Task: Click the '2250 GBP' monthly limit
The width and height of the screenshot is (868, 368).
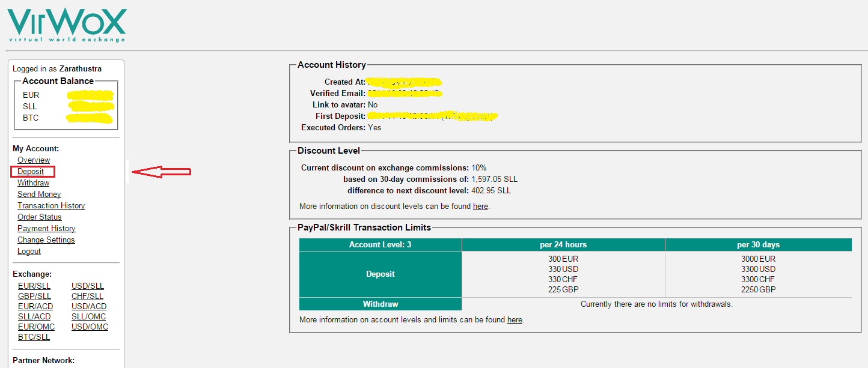Action: (x=759, y=289)
